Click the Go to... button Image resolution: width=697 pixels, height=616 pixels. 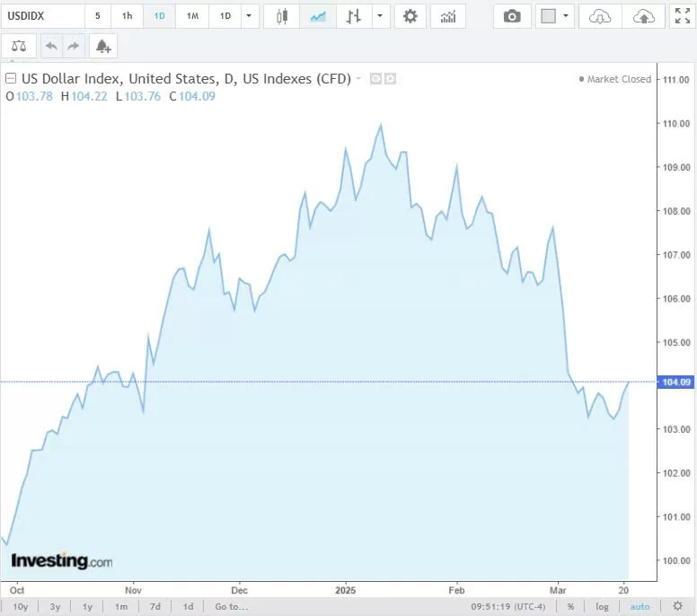point(232,607)
